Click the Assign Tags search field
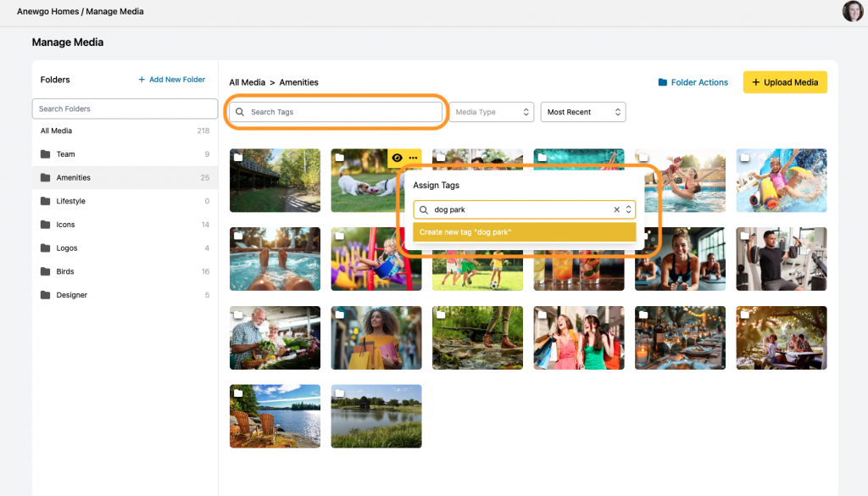 (524, 209)
